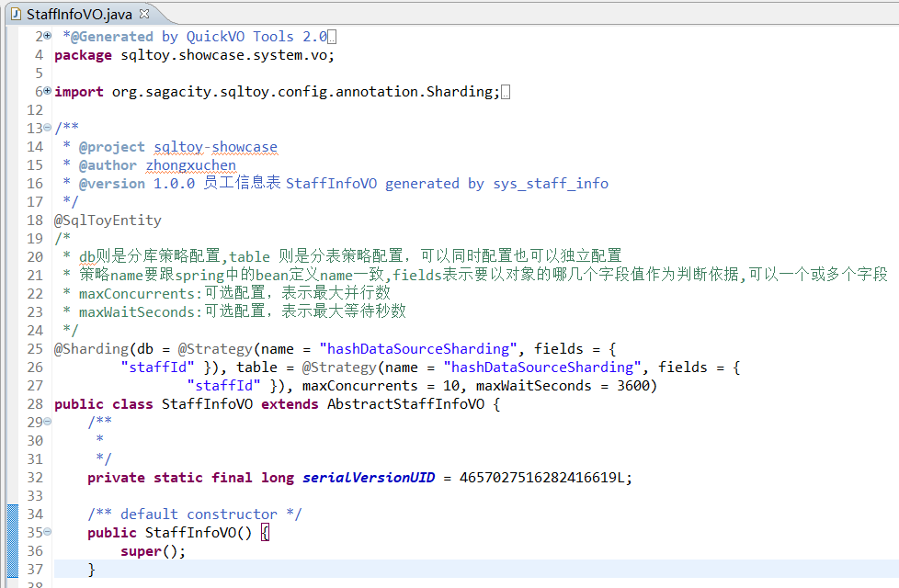Collapse the Javadoc block at line 13
Viewport: 899px width, 588px height.
(x=48, y=127)
